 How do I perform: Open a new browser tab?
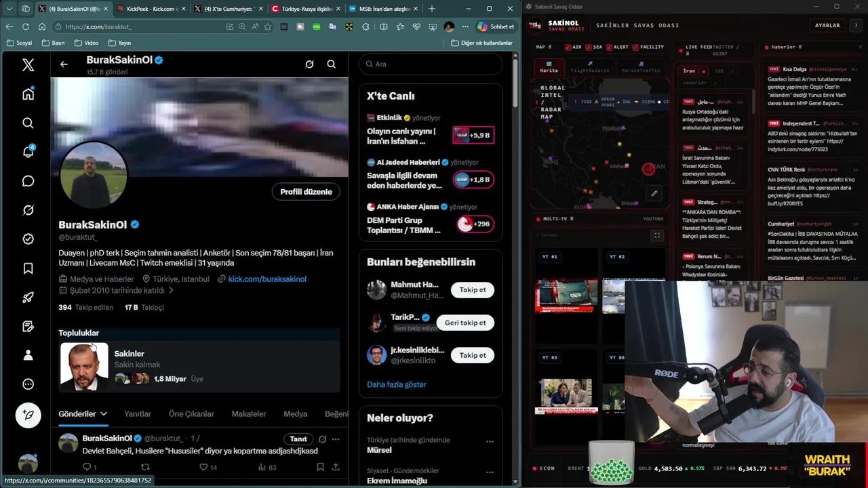pos(432,9)
